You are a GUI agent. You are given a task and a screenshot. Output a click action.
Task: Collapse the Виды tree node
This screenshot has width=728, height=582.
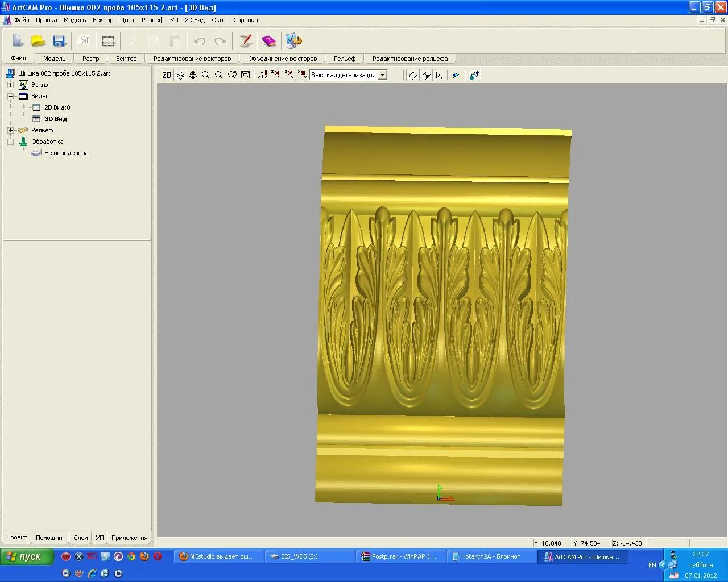pyautogui.click(x=10, y=96)
